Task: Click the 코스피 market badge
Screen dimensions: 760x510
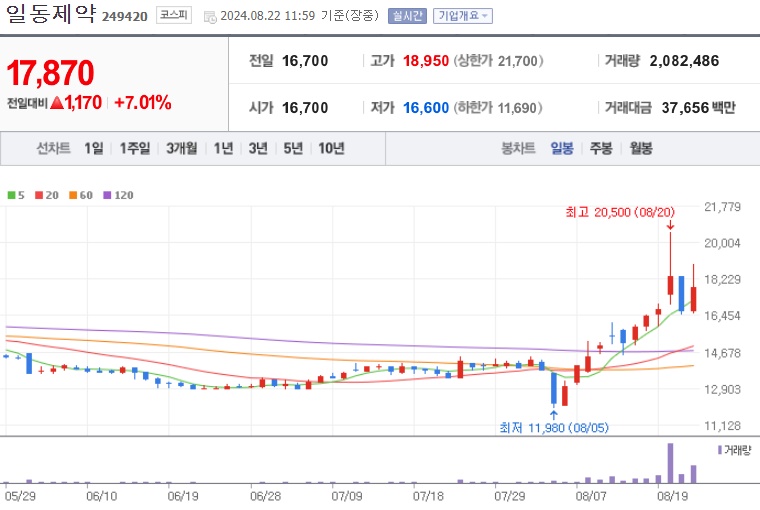Action: tap(174, 16)
